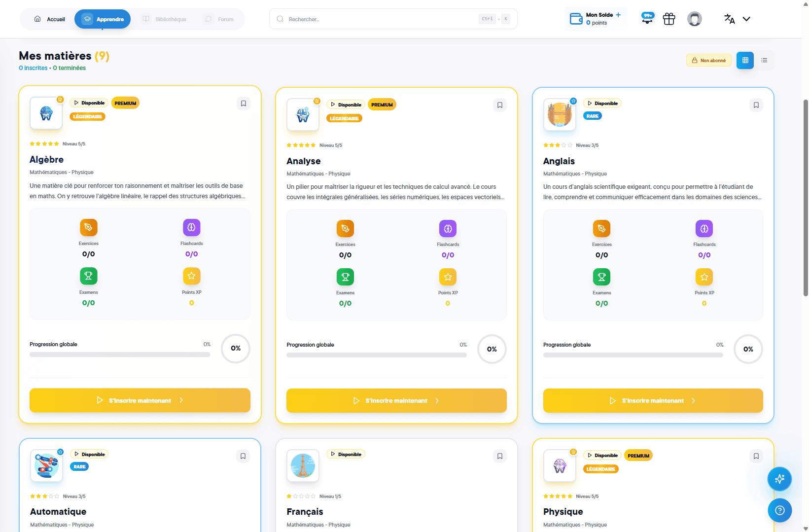Click S'inscrire maintenant for Algèbre
The height and width of the screenshot is (532, 809).
point(140,400)
